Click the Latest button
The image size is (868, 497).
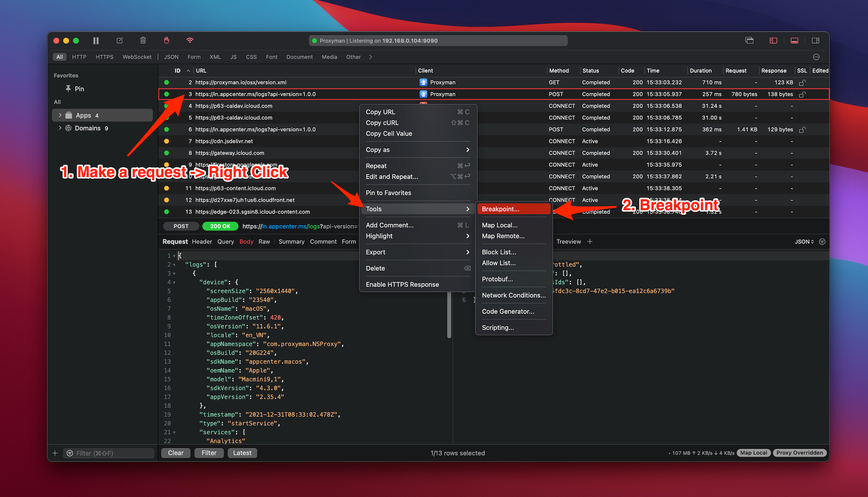[x=242, y=453]
